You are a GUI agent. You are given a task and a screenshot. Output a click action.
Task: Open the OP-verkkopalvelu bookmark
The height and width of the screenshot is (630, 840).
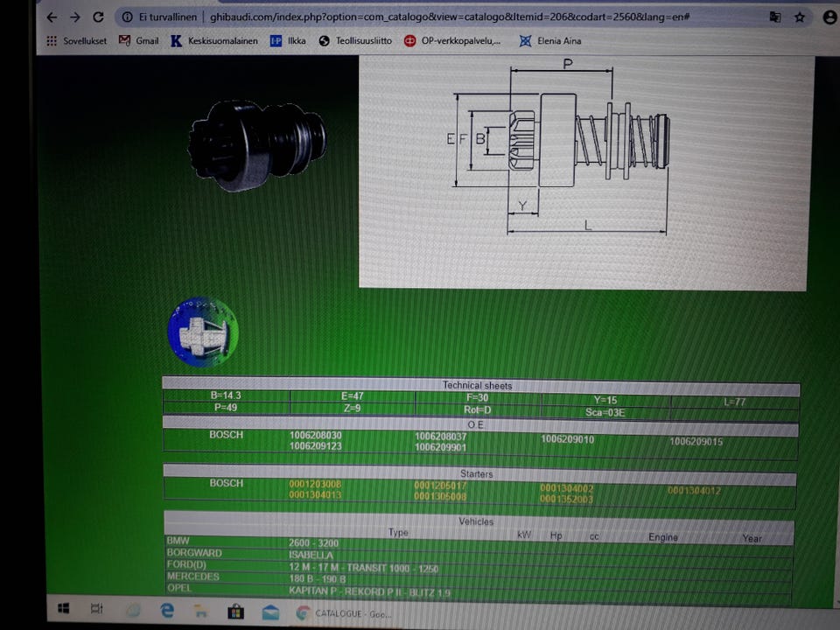click(452, 41)
